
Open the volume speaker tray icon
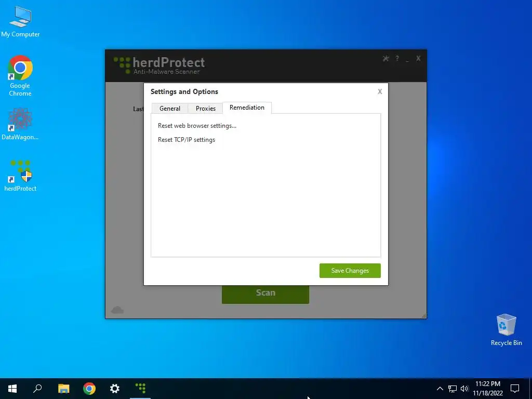[x=464, y=389]
